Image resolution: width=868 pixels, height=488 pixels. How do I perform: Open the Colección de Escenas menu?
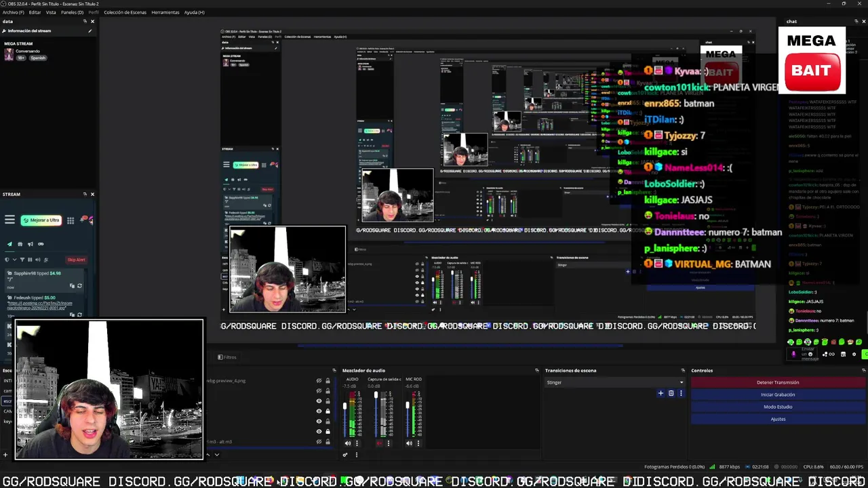coord(125,12)
